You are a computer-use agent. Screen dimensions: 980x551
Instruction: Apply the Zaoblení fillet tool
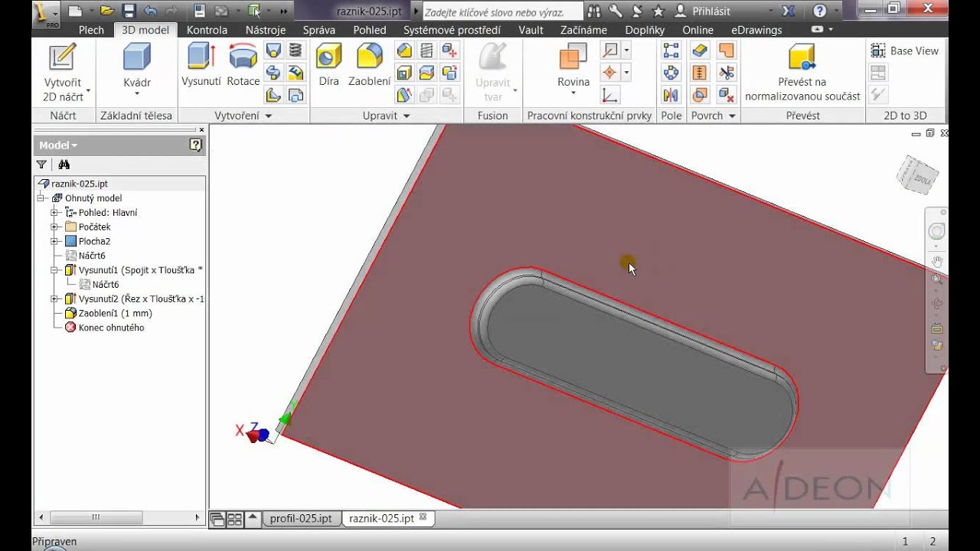tap(370, 65)
